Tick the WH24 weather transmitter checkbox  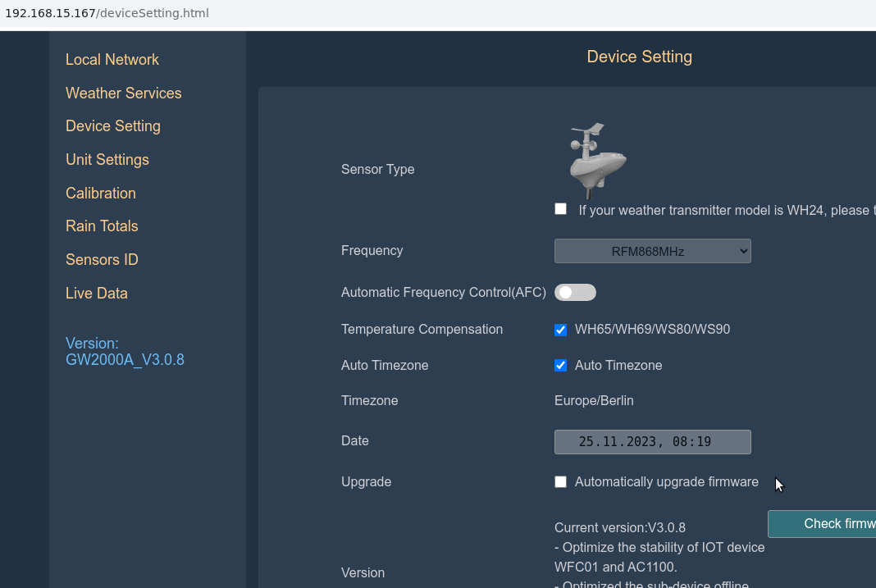tap(560, 209)
